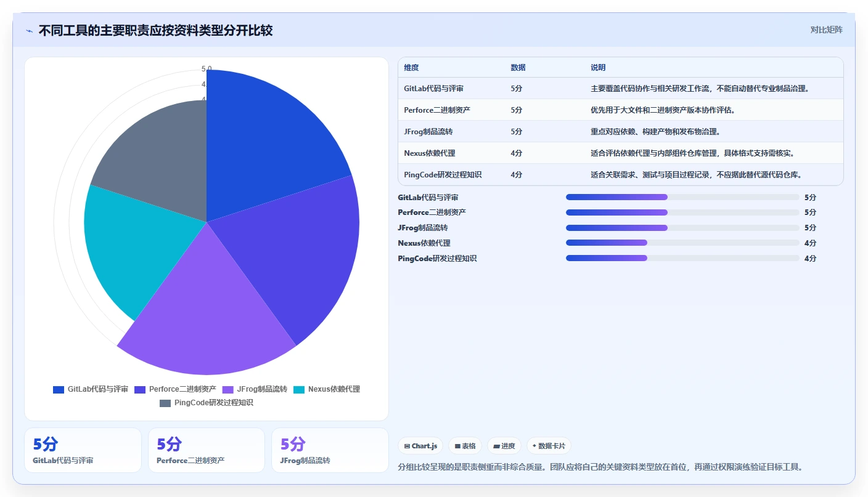Select the JFrog制品流转 table row name
The image size is (868, 497).
click(428, 132)
